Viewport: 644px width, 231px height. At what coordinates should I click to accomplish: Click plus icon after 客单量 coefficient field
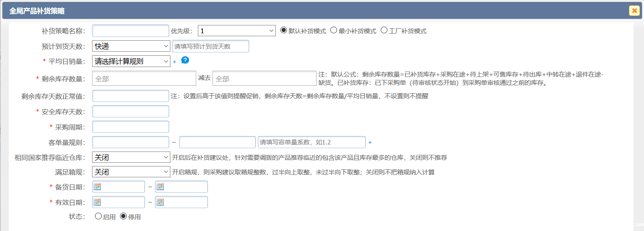[370, 142]
